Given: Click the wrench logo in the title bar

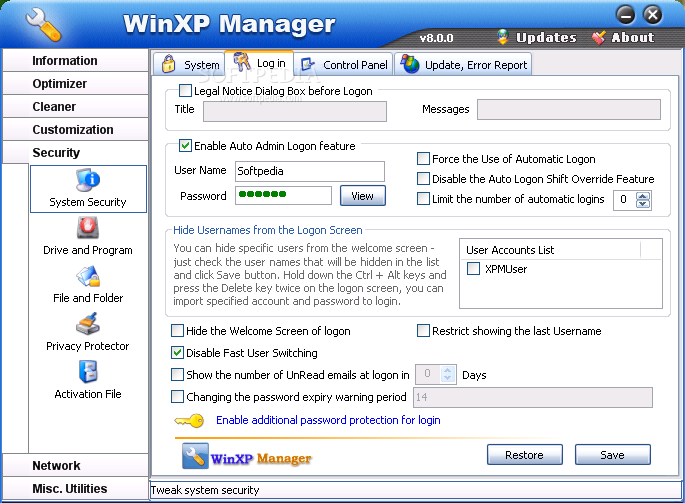Looking at the screenshot, I should 43,25.
